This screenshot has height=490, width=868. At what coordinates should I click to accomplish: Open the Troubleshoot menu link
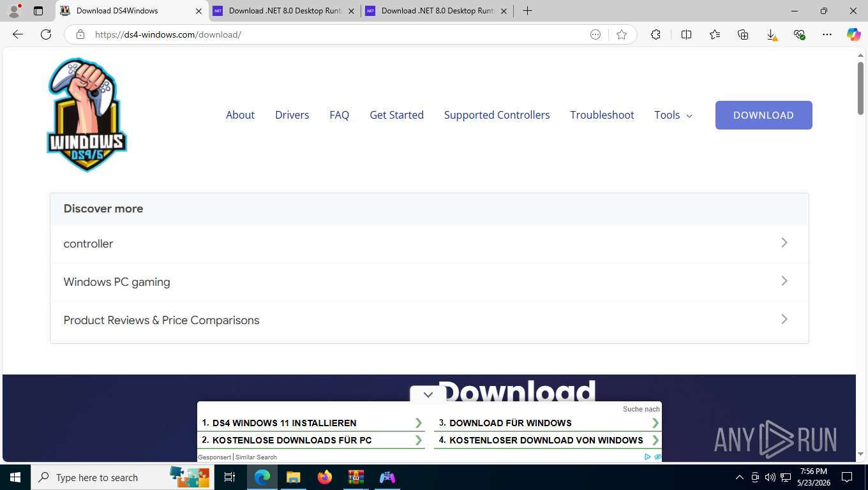tap(602, 115)
